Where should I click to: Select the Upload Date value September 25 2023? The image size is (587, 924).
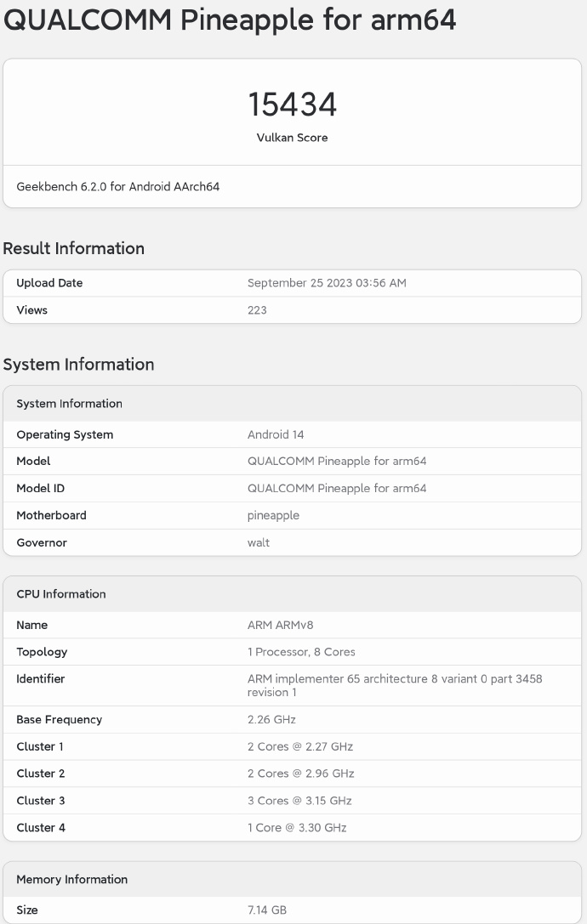pos(327,283)
